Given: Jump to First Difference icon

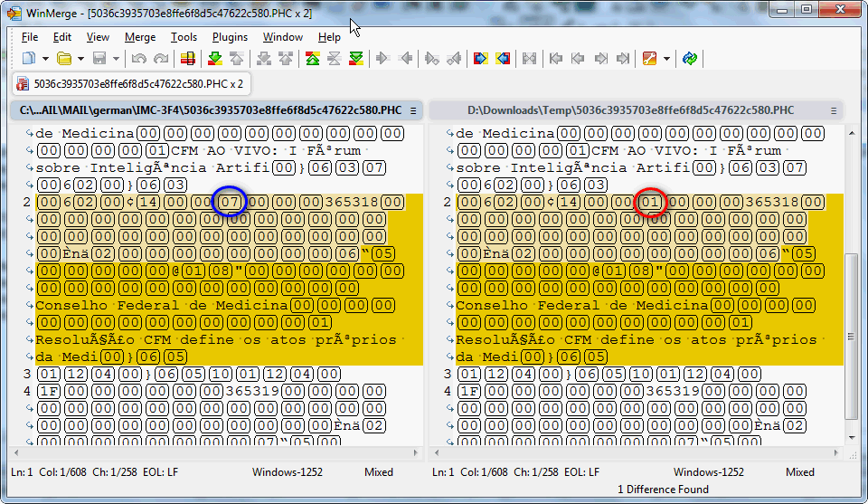Looking at the screenshot, I should [x=312, y=59].
